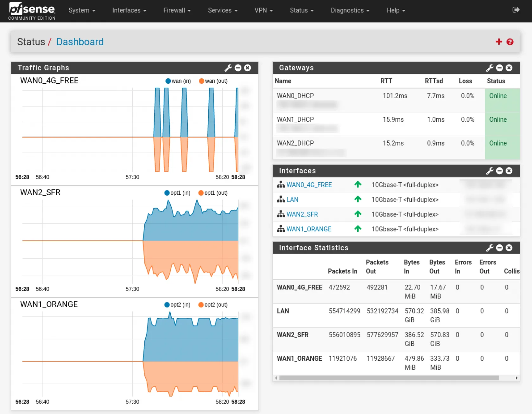The width and height of the screenshot is (532, 414).
Task: Click the add widget plus icon
Action: click(499, 42)
